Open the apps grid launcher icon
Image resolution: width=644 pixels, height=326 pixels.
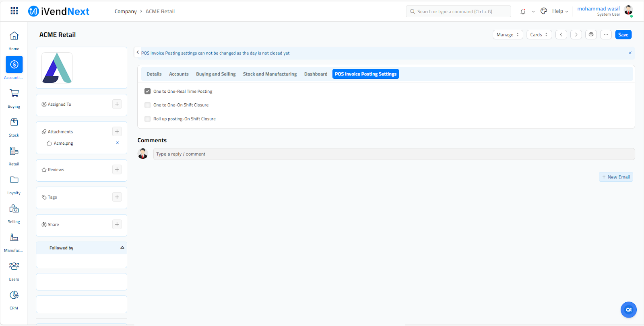pos(14,11)
